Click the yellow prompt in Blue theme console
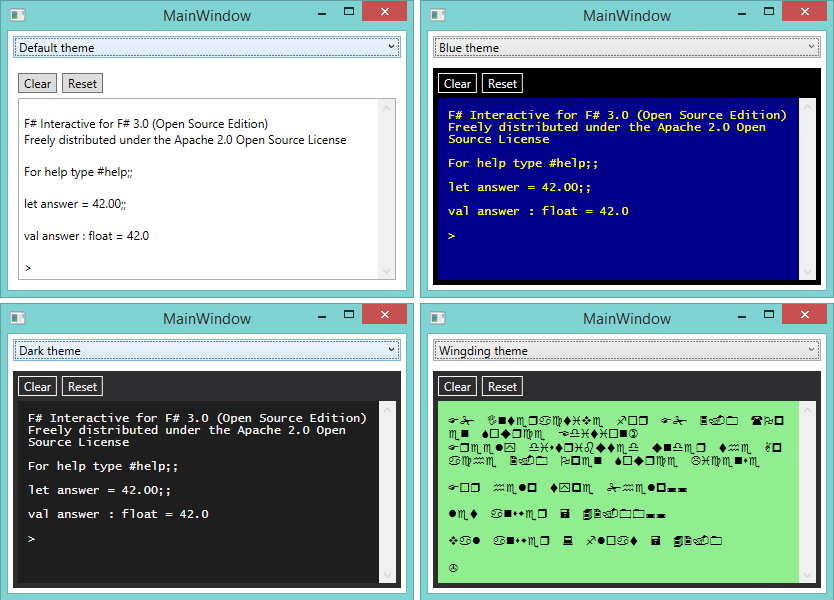Screen dimensions: 834x600 pos(452,236)
